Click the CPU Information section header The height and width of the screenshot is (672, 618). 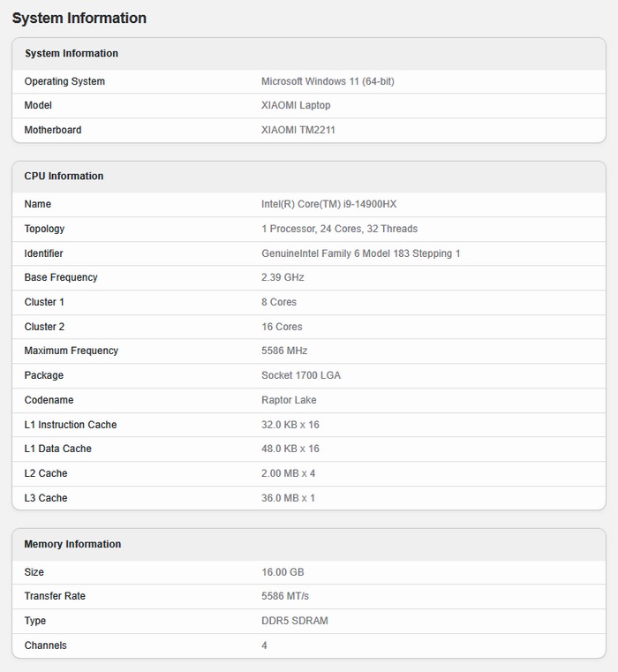(64, 177)
